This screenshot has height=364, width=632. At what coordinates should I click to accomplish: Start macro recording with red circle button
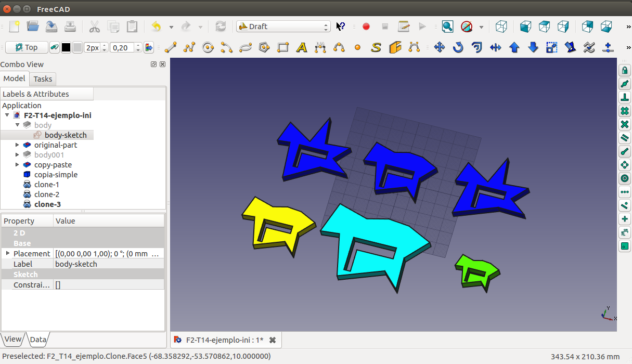click(x=366, y=27)
